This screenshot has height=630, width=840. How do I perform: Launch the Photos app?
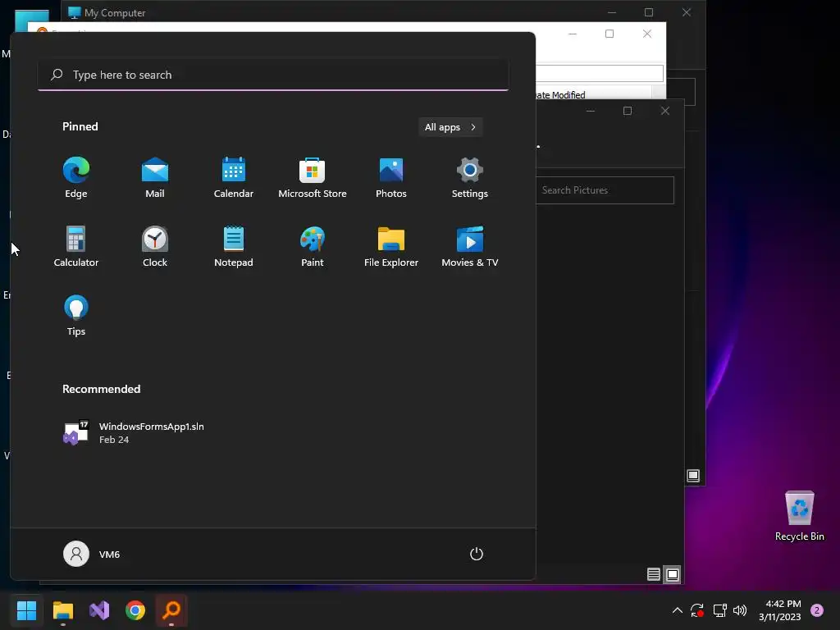[x=391, y=177]
